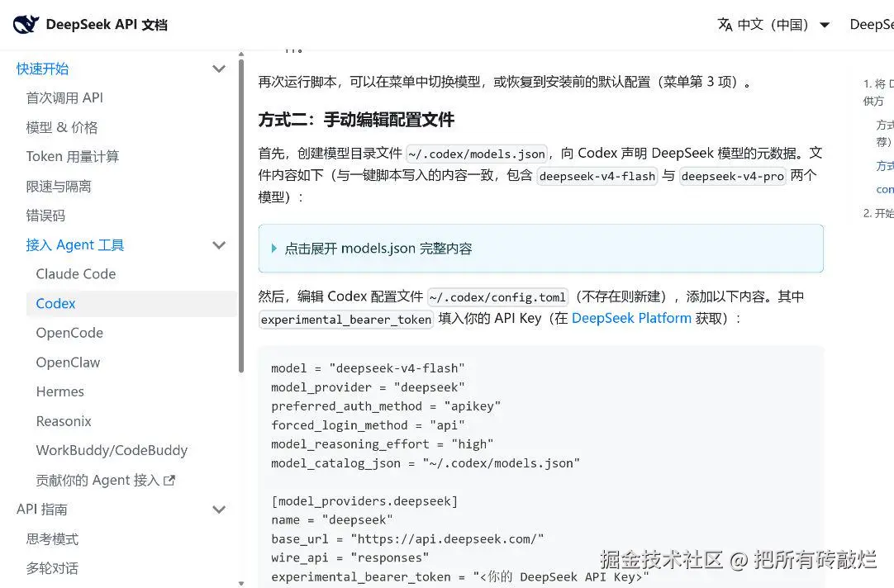894x588 pixels.
Task: Click code line model = "deepseek-v4-flash"
Action: click(x=368, y=368)
